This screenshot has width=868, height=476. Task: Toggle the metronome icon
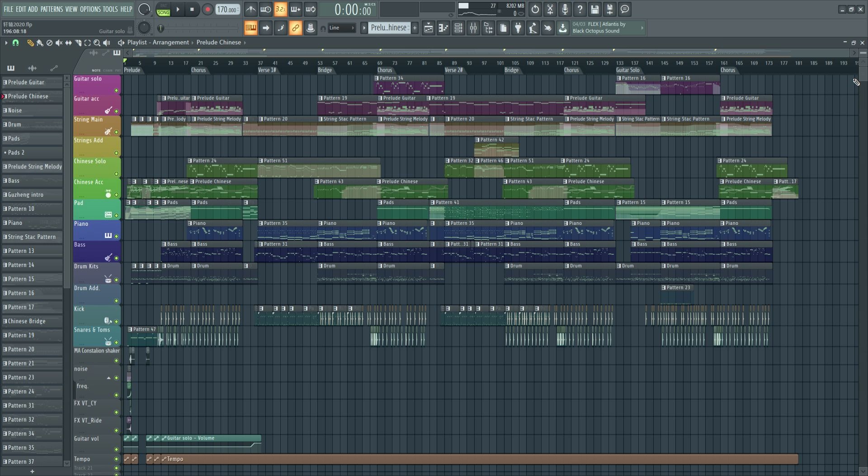[x=250, y=10]
